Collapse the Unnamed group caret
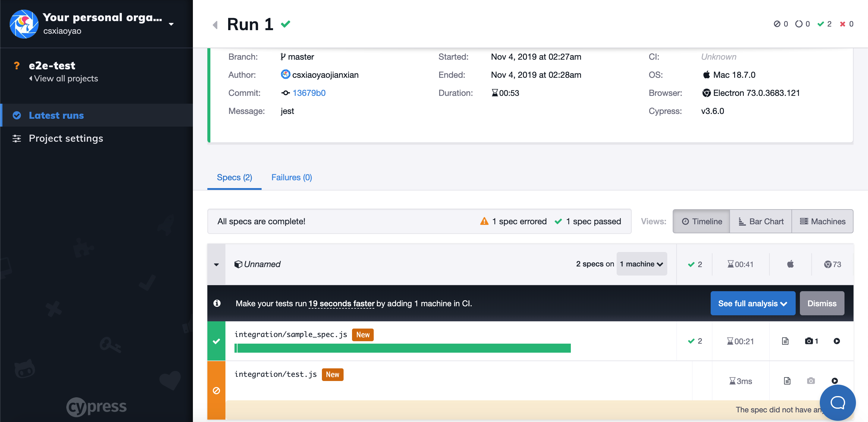This screenshot has width=868, height=422. click(216, 265)
